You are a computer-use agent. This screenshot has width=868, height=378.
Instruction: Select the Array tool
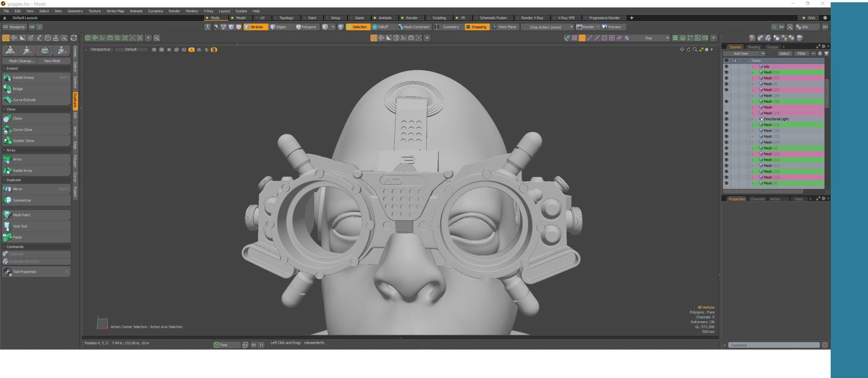(x=36, y=159)
